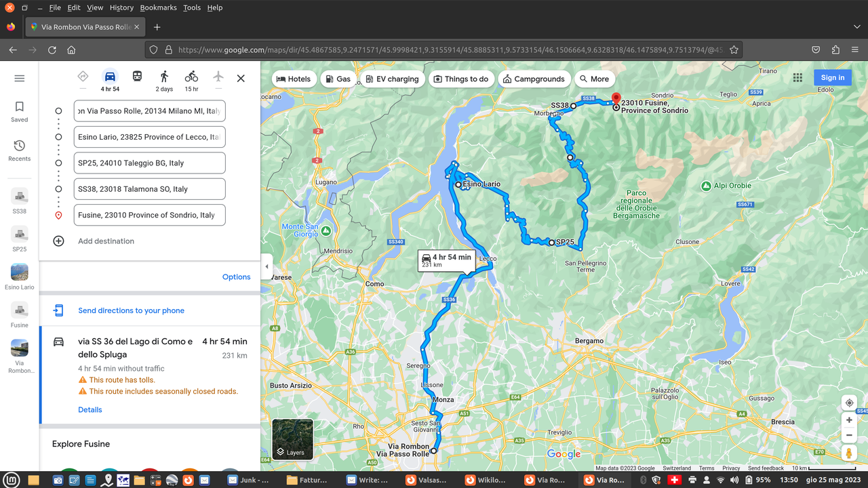Bookmark this page star icon
Viewport: 868px width, 488px height.
(x=734, y=49)
